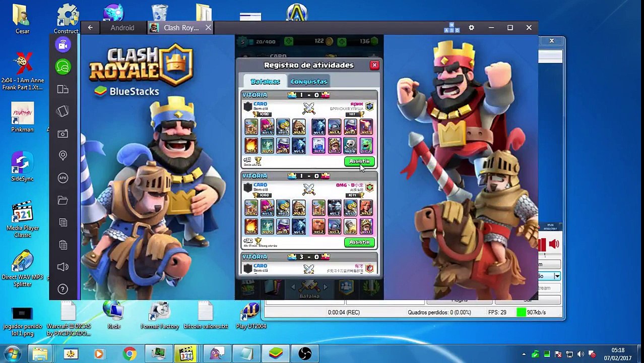Open the file folder icon in BlueStacks sidebar
The image size is (644, 363).
coord(63,200)
